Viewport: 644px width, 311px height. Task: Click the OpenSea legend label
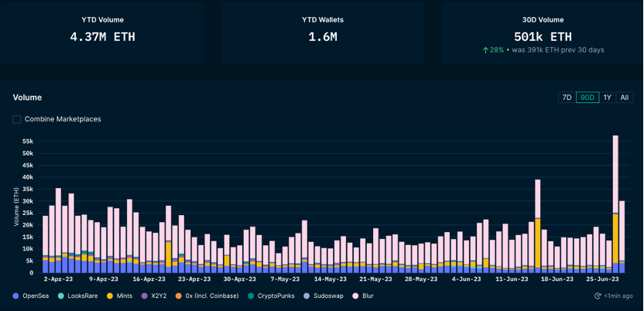click(36, 296)
